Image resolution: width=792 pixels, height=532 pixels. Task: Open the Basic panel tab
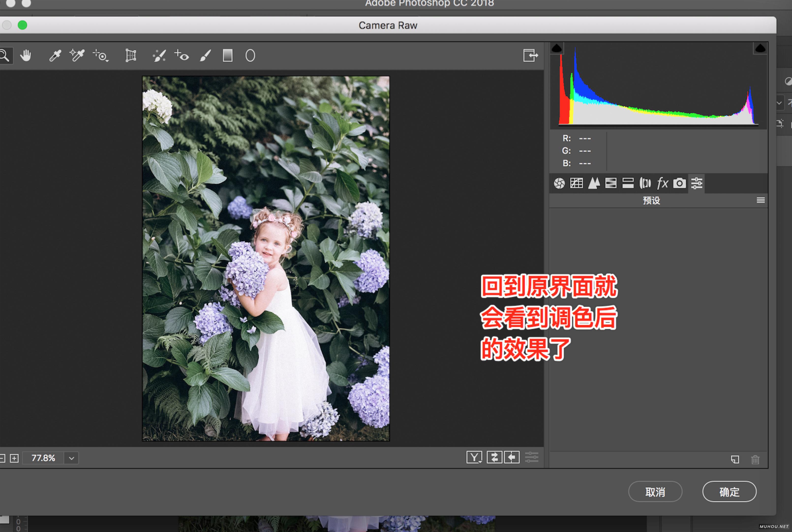[559, 183]
